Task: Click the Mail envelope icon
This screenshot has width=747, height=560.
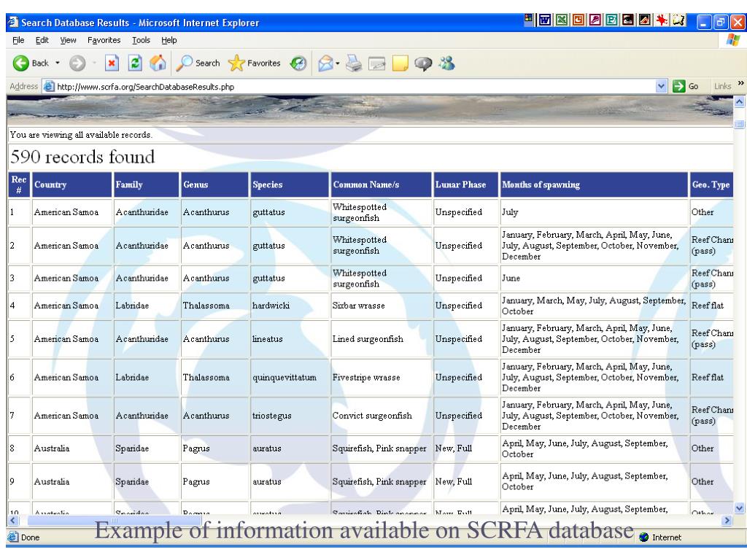Action: pyautogui.click(x=325, y=63)
